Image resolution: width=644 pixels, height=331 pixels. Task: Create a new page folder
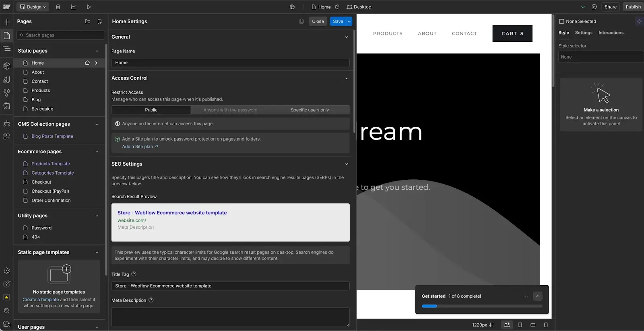(x=87, y=21)
